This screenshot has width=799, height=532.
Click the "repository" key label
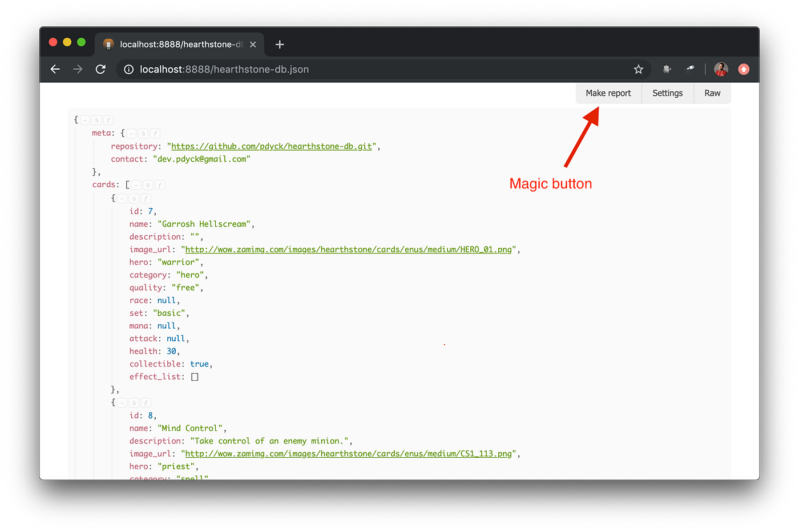pos(134,146)
